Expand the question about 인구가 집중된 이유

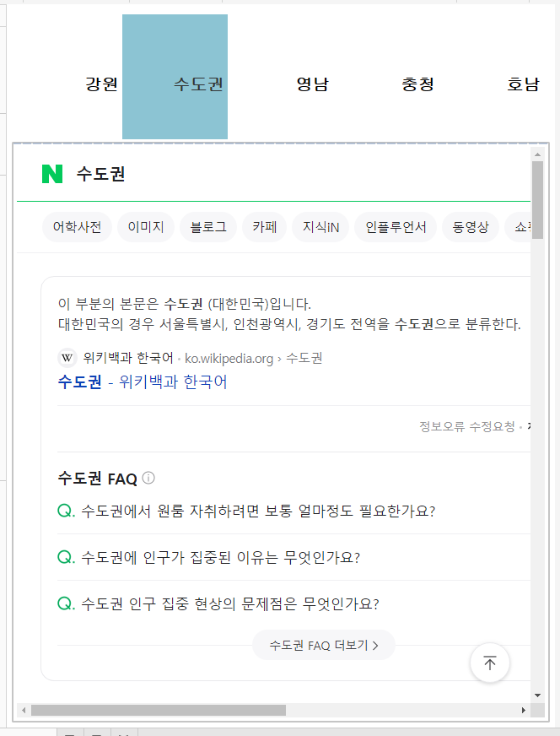click(220, 558)
